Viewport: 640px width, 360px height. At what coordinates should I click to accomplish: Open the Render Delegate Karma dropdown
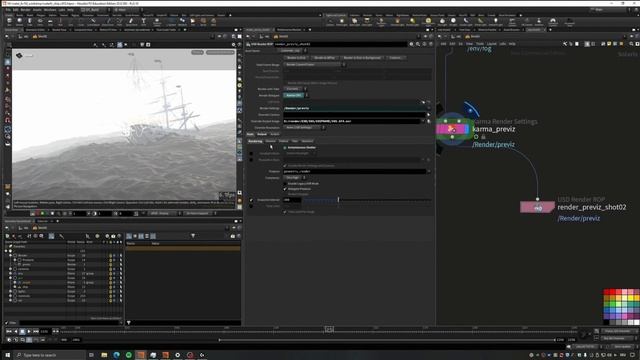[x=295, y=95]
